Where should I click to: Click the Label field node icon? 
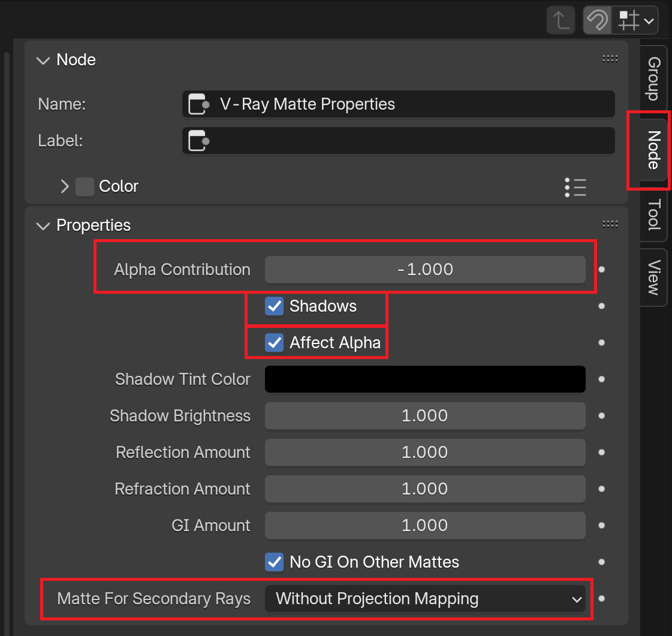coord(199,141)
